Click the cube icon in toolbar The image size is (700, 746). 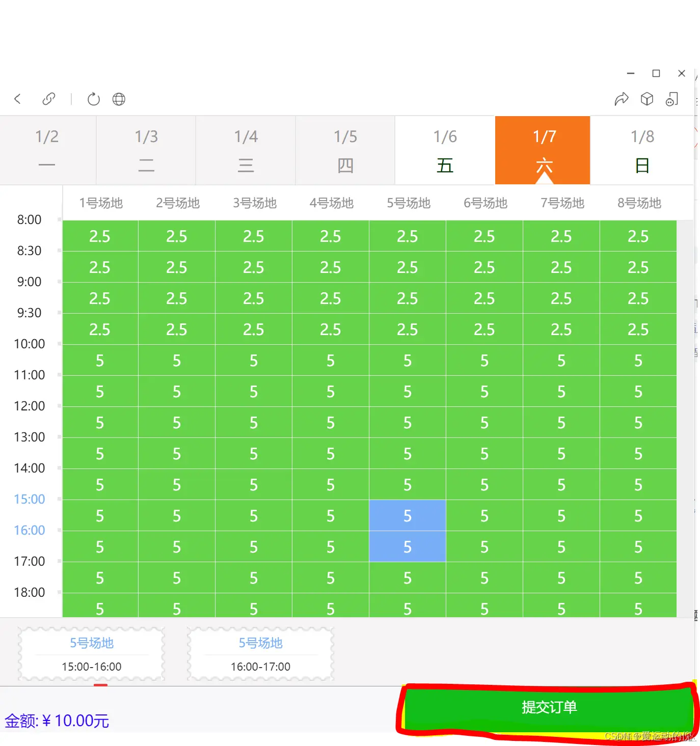[647, 99]
